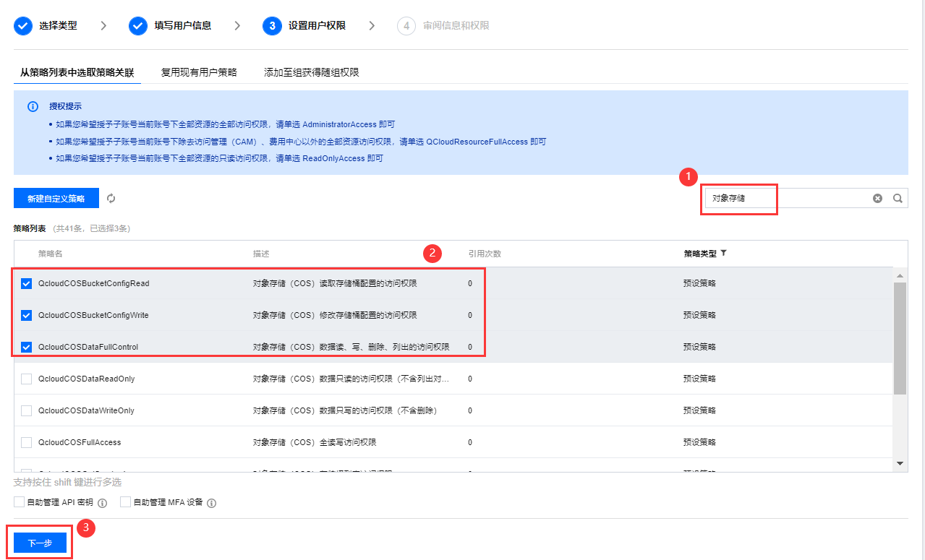The image size is (925, 560).
Task: Click QcloudCOSBucketConfigRead policy name
Action: pyautogui.click(x=94, y=283)
